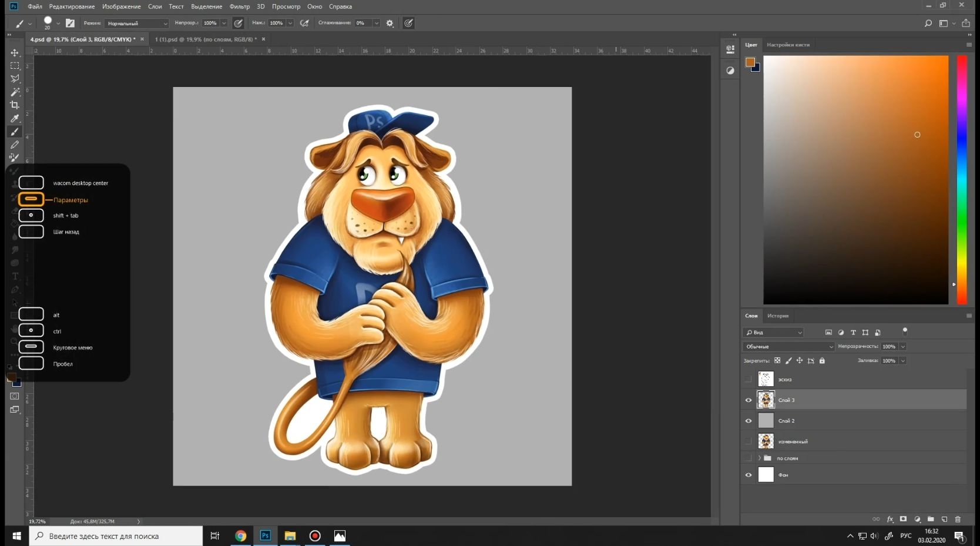This screenshot has height=546, width=980.
Task: Open the layer Непрозрачность slider arrow
Action: coord(903,347)
